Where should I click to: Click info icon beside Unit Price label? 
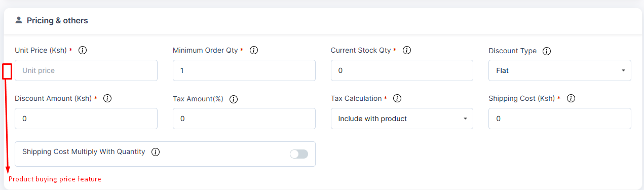tap(83, 51)
